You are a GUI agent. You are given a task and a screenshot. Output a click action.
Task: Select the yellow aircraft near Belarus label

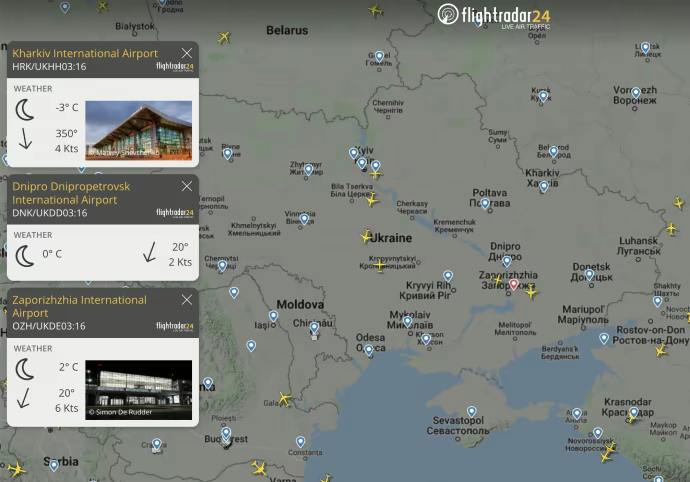click(223, 38)
